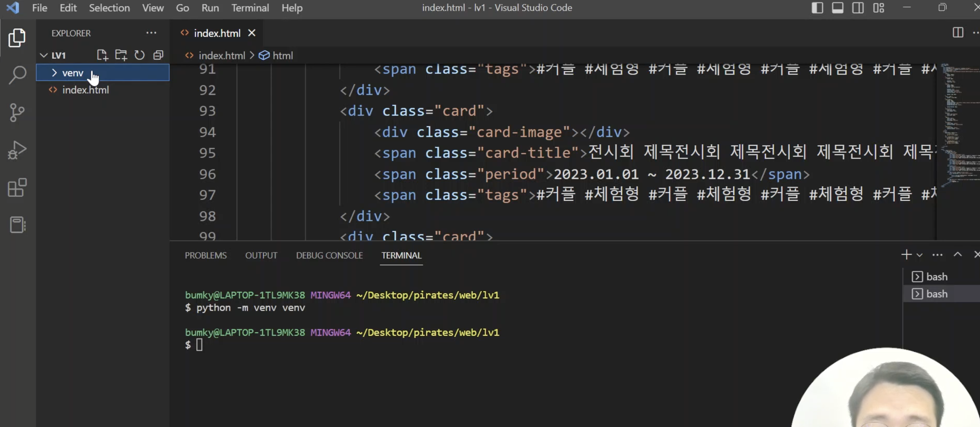Click the "python -m venv venv" command text
This screenshot has height=427, width=980.
click(251, 307)
